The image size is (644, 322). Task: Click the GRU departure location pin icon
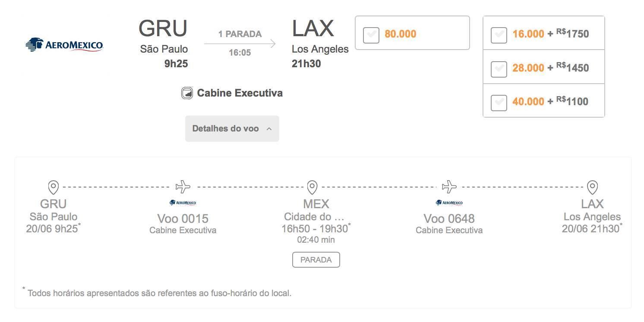(x=53, y=188)
